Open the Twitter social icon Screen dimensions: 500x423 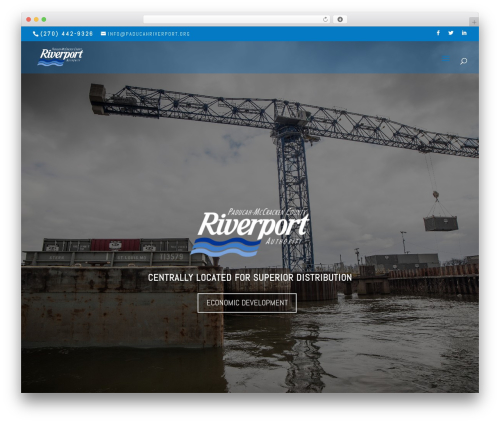451,33
